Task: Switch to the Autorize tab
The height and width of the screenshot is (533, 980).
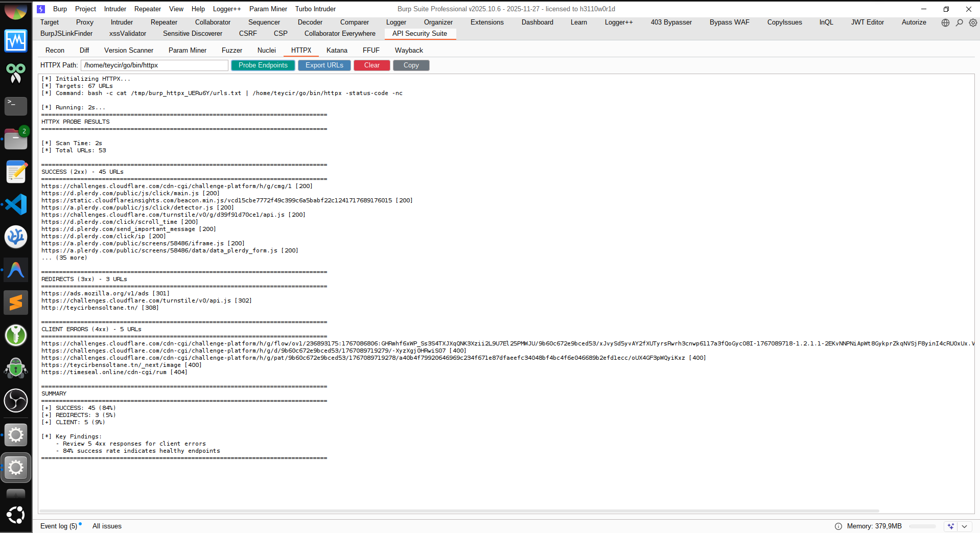Action: pos(914,22)
